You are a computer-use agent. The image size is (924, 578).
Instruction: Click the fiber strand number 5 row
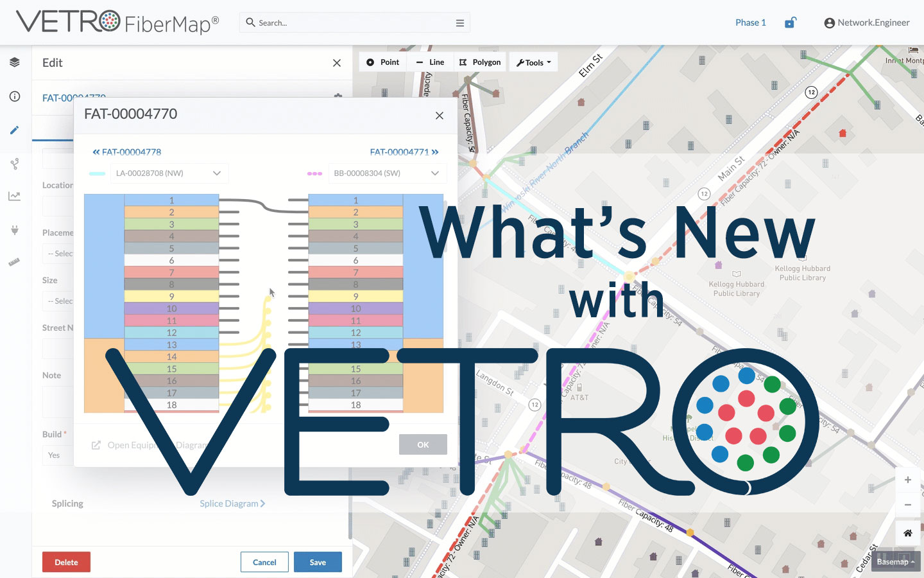coord(171,249)
